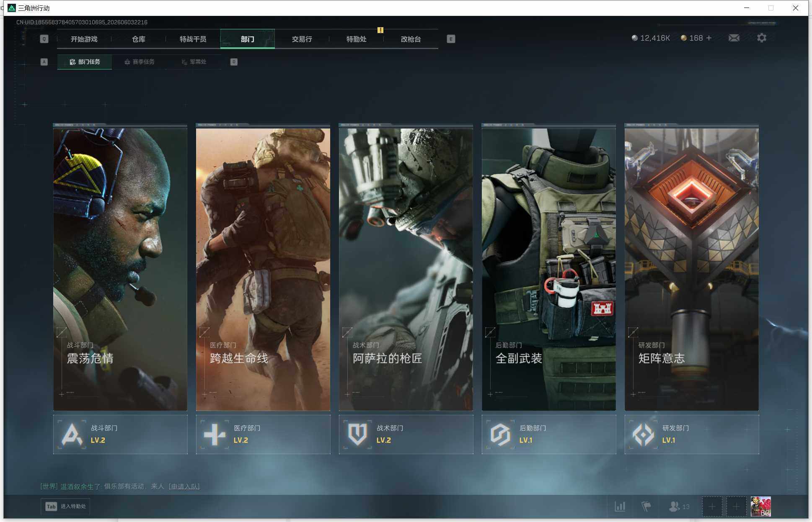Click the 战斗部门 LV.2 panel
Viewport: 812px width, 522px height.
120,435
